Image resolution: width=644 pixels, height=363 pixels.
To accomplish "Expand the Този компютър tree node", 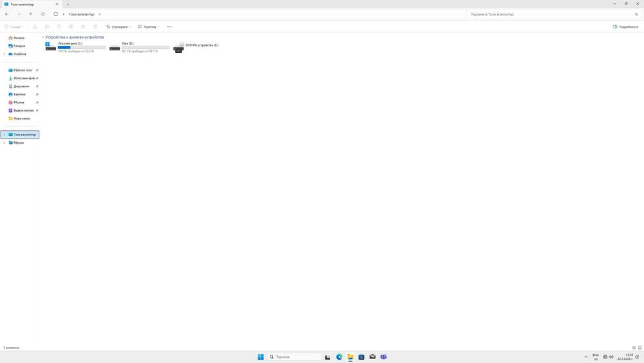I will coord(4,134).
